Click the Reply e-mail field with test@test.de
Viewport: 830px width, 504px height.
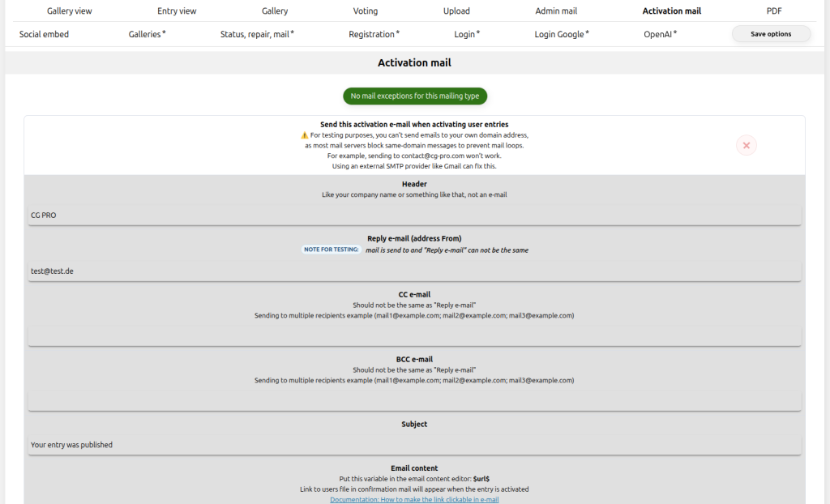414,271
